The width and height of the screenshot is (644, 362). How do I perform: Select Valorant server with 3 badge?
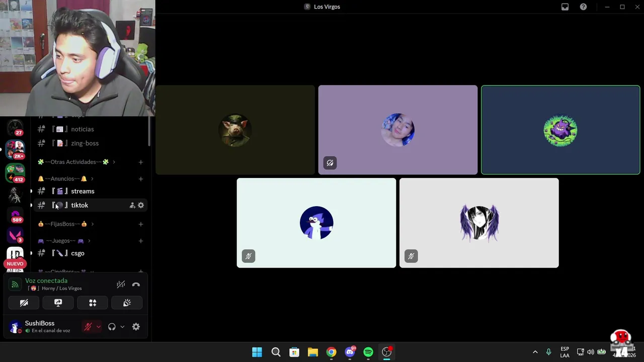15,235
